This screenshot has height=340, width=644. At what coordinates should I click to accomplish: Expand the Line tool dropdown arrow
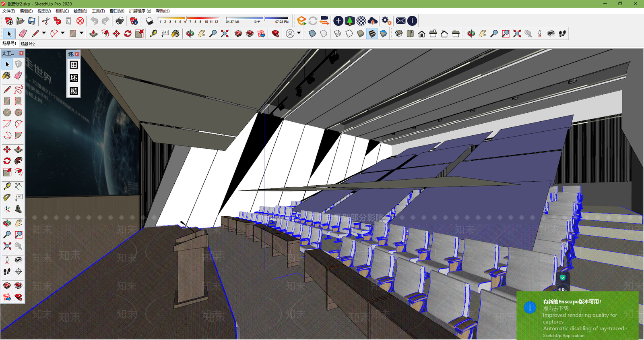click(x=44, y=33)
